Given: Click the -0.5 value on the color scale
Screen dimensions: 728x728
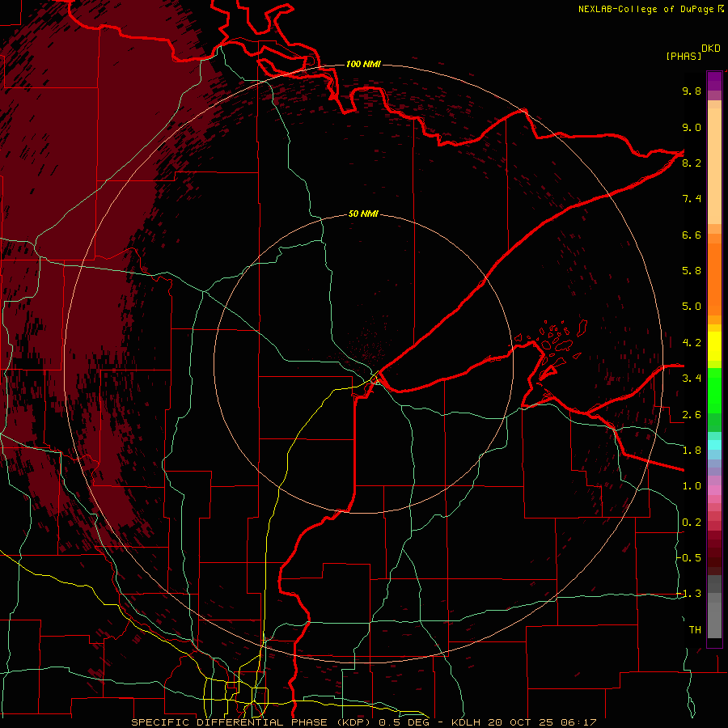Looking at the screenshot, I should pyautogui.click(x=689, y=558).
